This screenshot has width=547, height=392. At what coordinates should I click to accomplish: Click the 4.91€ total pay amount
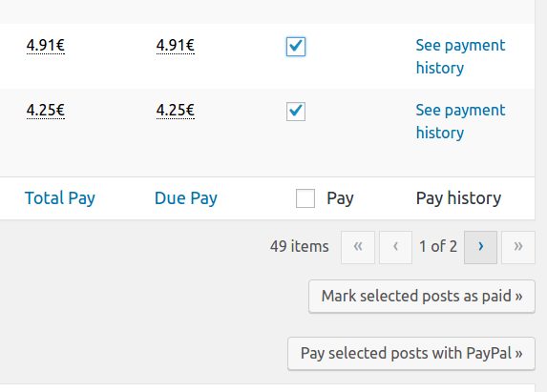point(46,45)
